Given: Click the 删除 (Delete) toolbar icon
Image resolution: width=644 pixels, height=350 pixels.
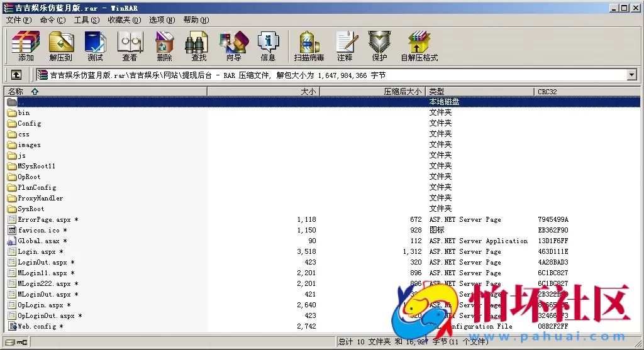Looking at the screenshot, I should coord(164,46).
